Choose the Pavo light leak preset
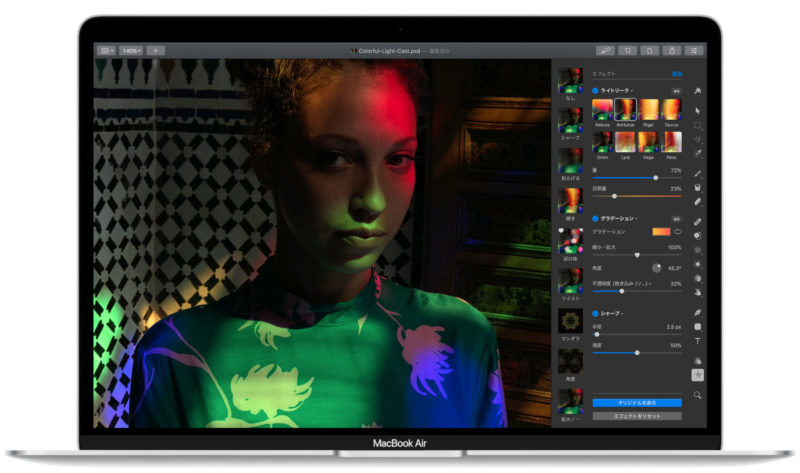 tap(671, 142)
